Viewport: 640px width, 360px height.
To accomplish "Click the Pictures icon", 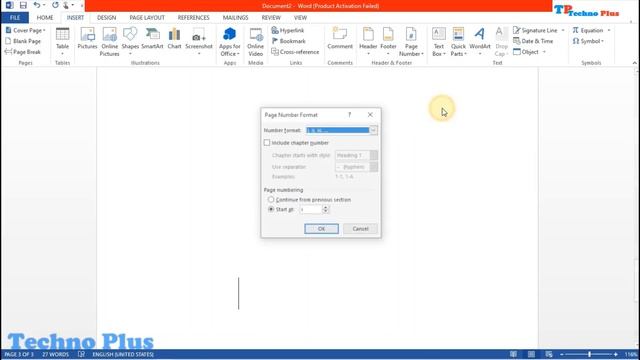I will [x=87, y=38].
